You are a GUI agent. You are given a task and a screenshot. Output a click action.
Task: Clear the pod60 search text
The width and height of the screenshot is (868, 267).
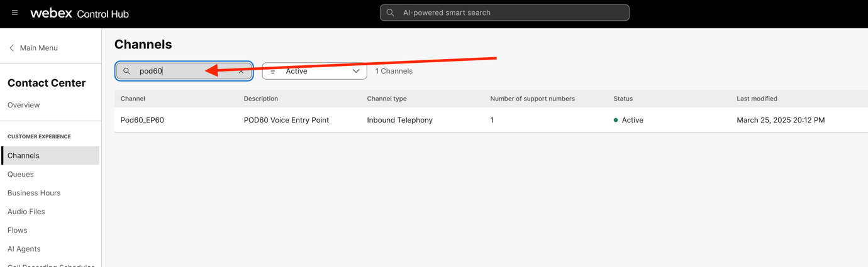pyautogui.click(x=241, y=71)
